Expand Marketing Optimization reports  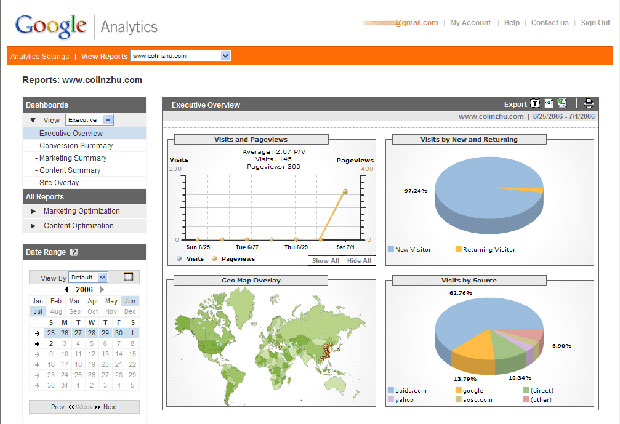(x=34, y=211)
